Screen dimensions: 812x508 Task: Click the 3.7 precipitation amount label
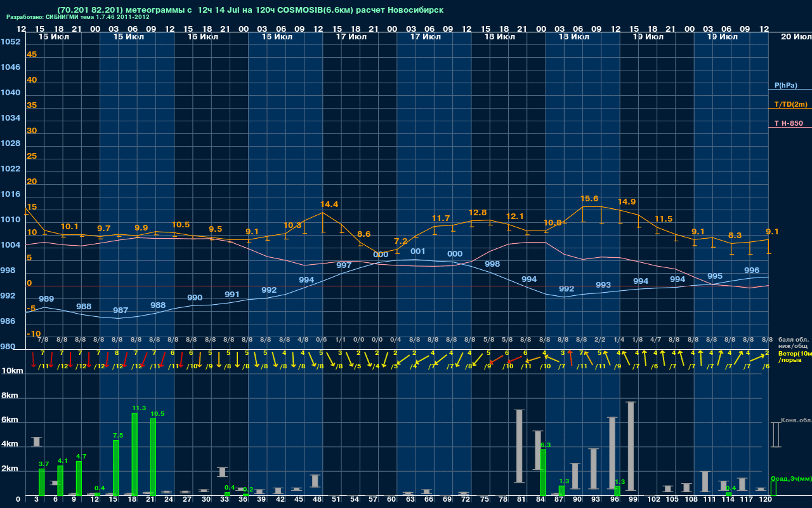[44, 464]
